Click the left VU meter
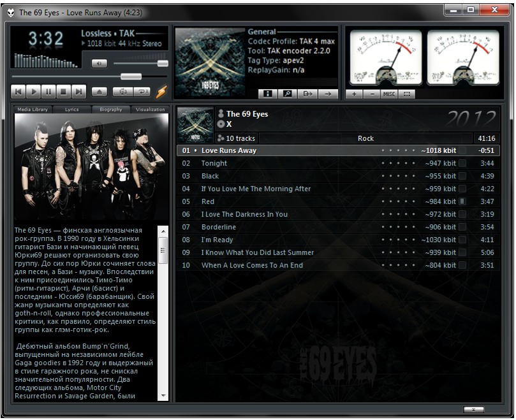The height and width of the screenshot is (420, 516). click(x=386, y=57)
